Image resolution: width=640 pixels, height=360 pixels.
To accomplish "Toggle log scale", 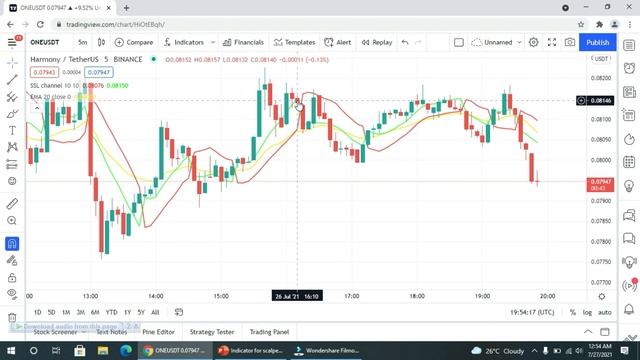I will pyautogui.click(x=587, y=312).
